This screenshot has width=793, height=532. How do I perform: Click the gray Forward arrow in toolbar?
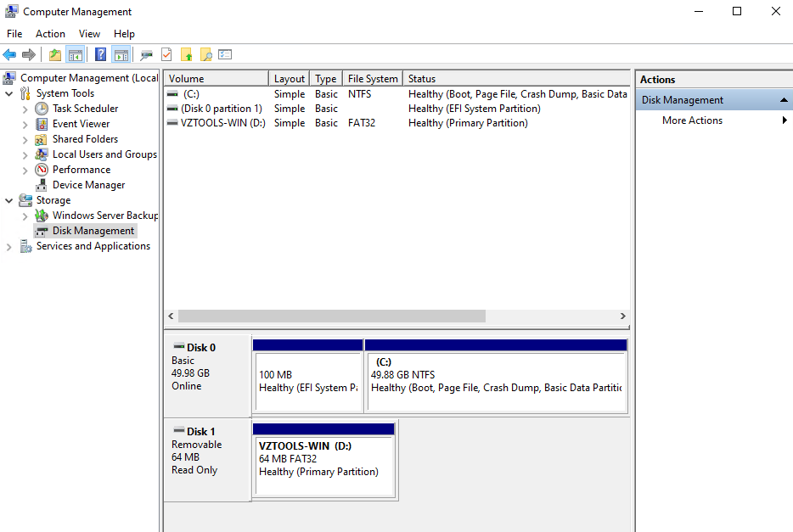pos(29,54)
